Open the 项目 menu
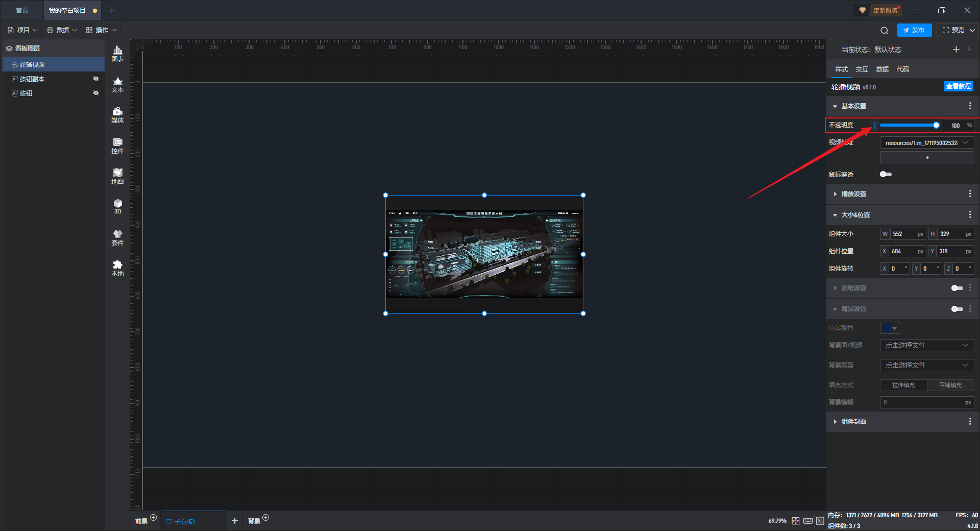This screenshot has width=980, height=531. (x=23, y=30)
